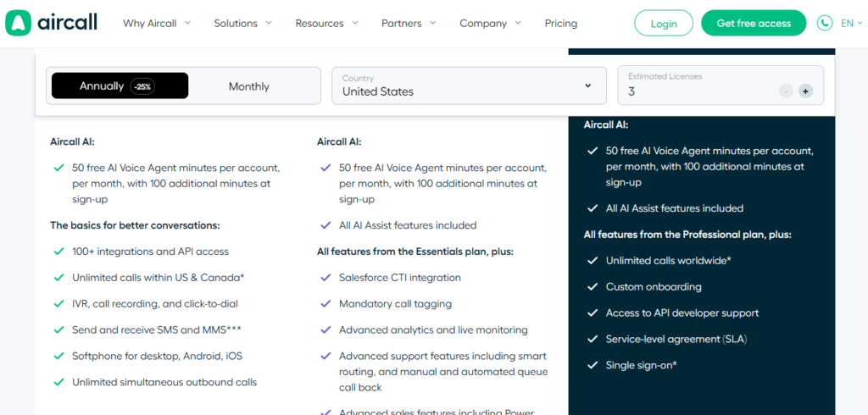Image resolution: width=868 pixels, height=415 pixels.
Task: Open the EN language selector
Action: coord(851,24)
